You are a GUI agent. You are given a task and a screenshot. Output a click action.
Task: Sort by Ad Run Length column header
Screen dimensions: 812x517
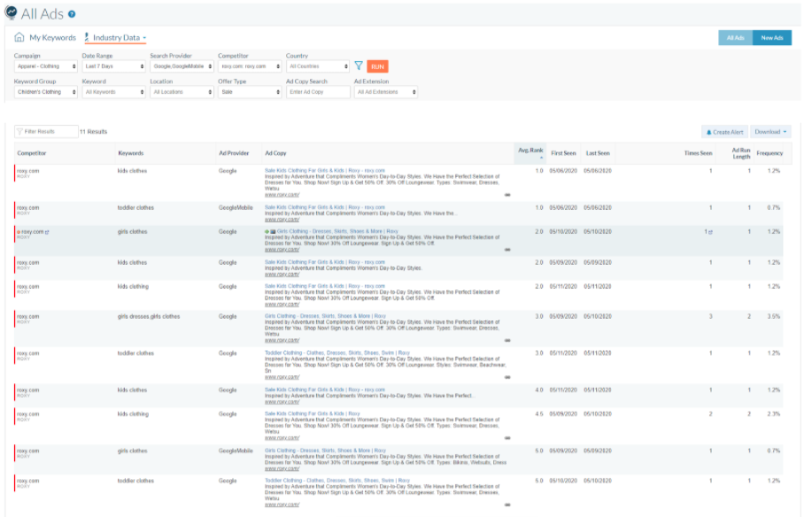[x=741, y=153]
